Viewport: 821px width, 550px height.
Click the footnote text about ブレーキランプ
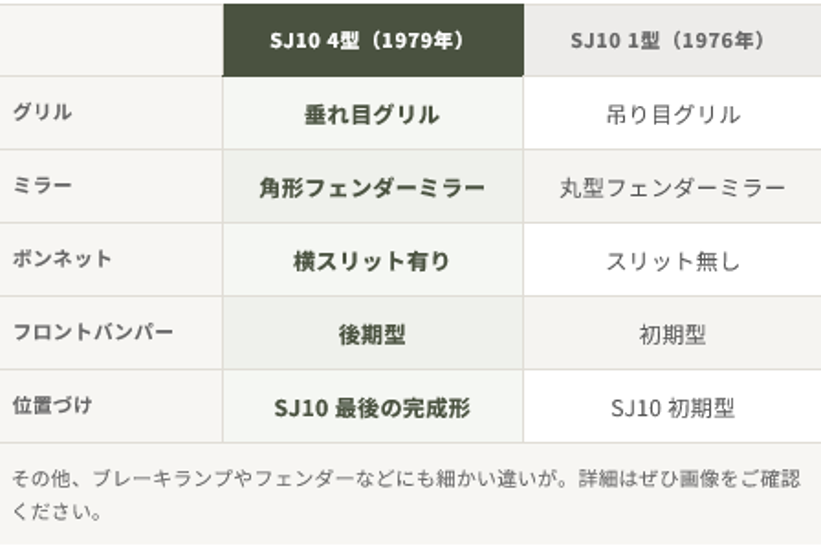pyautogui.click(x=406, y=494)
